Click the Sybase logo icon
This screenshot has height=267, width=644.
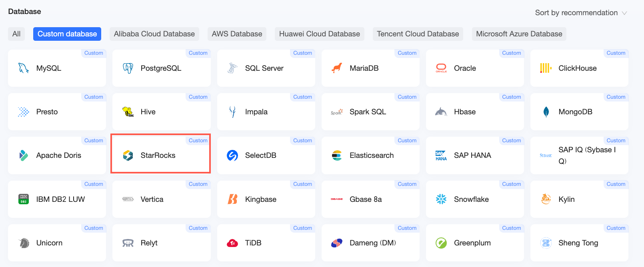pos(546,155)
